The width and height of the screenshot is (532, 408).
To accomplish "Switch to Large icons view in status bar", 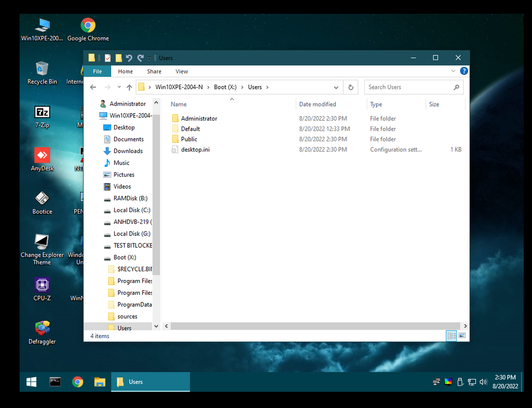I will [x=462, y=336].
